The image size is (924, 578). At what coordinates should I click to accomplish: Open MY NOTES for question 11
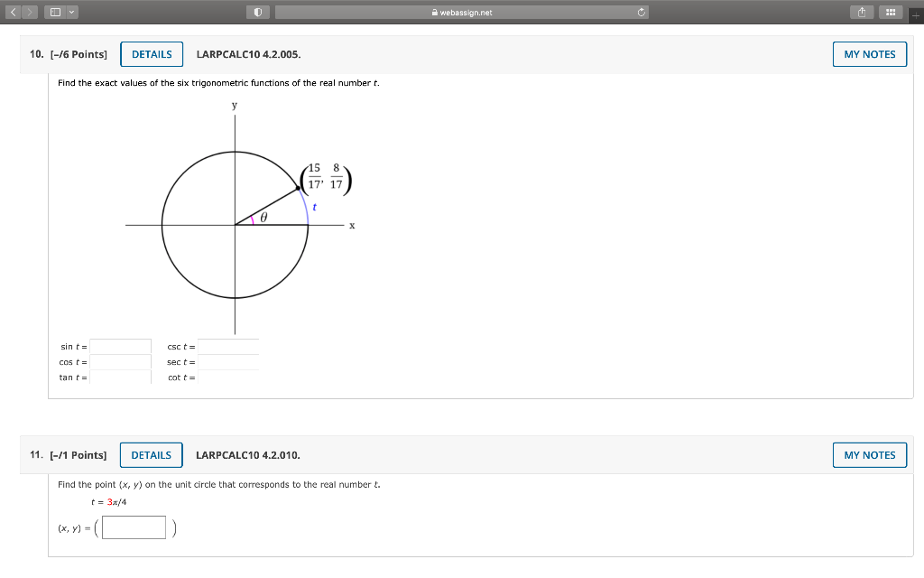coord(869,455)
